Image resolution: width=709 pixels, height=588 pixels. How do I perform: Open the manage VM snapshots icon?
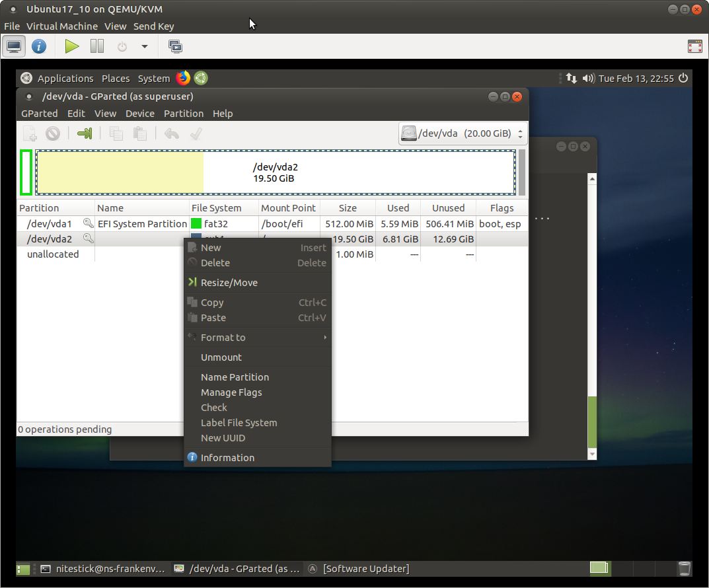point(175,46)
